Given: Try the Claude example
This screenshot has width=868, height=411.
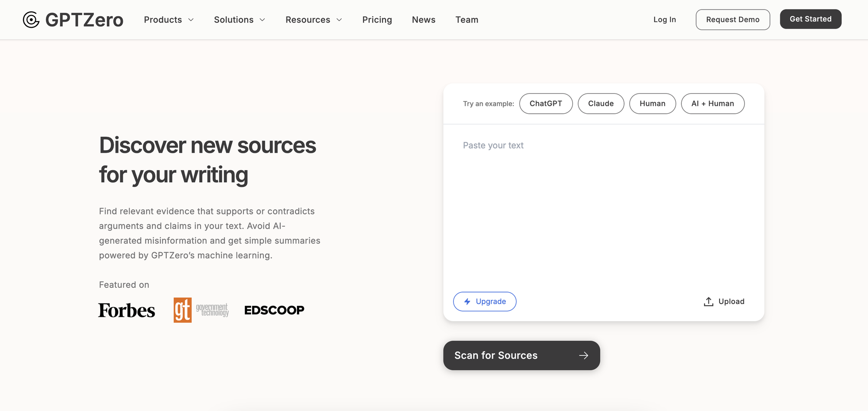Looking at the screenshot, I should pos(601,104).
